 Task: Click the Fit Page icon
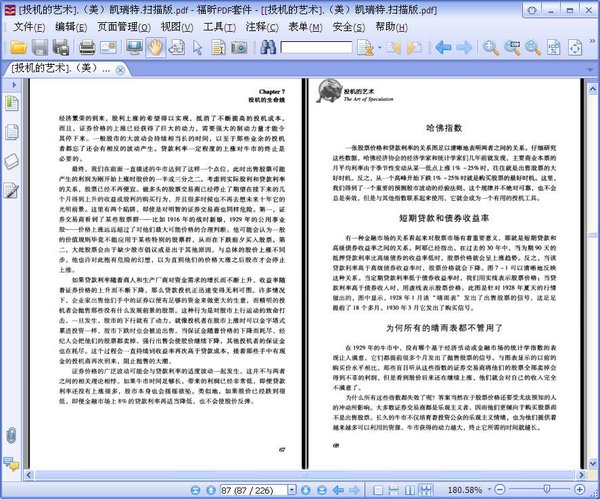click(x=575, y=47)
